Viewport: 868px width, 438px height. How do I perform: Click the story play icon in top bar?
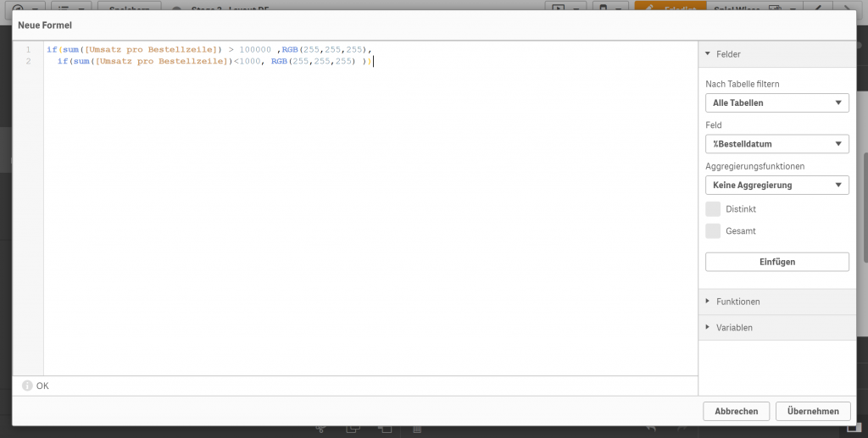click(558, 7)
